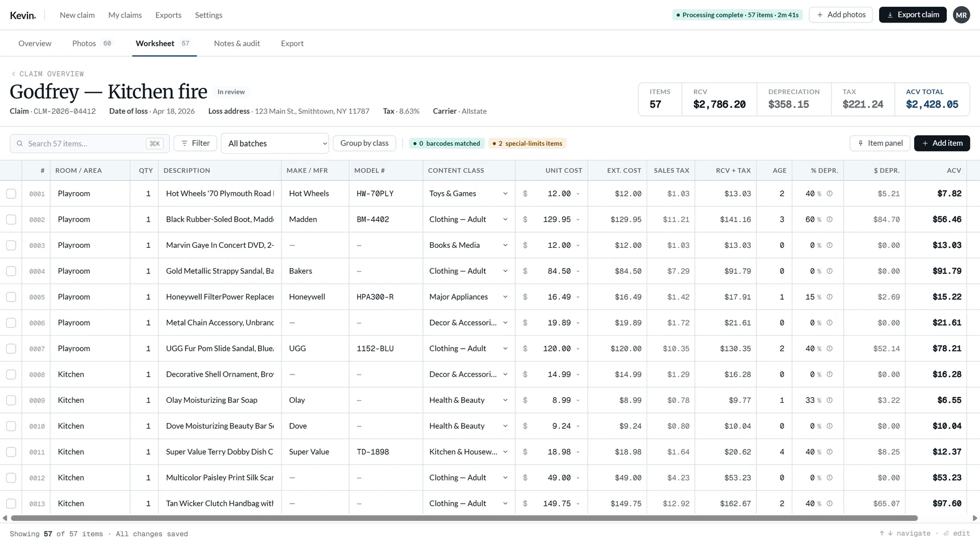Click the info icon in row 0001 depreciation
Image resolution: width=980 pixels, height=543 pixels.
830,194
